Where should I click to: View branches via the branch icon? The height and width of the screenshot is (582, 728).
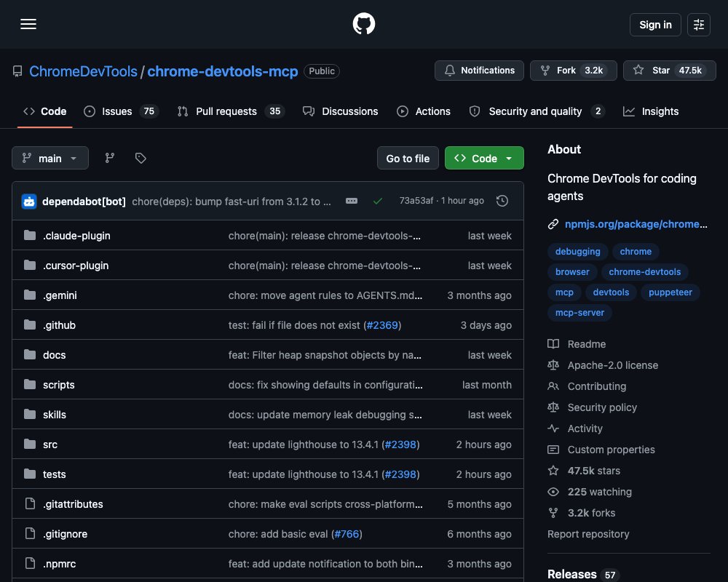coord(110,159)
